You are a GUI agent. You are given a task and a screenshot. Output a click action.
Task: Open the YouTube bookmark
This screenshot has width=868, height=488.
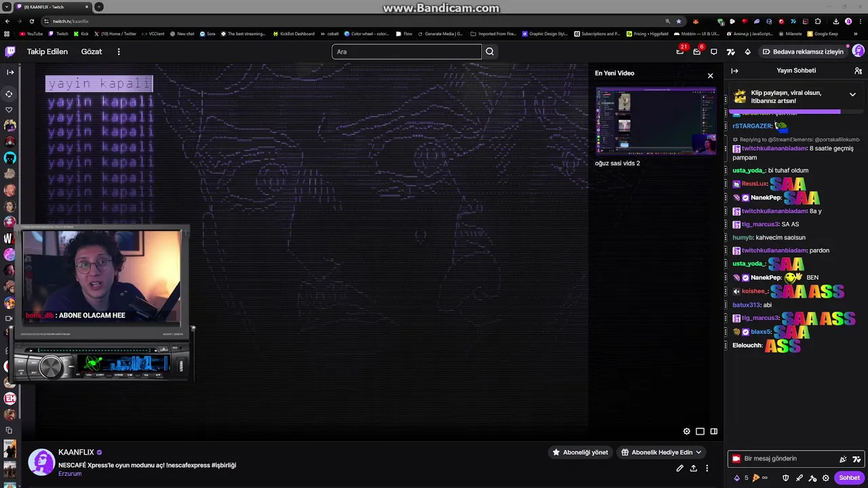point(31,33)
